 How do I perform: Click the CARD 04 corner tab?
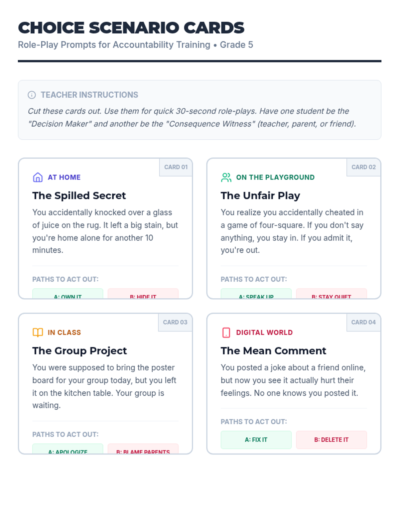pos(363,322)
